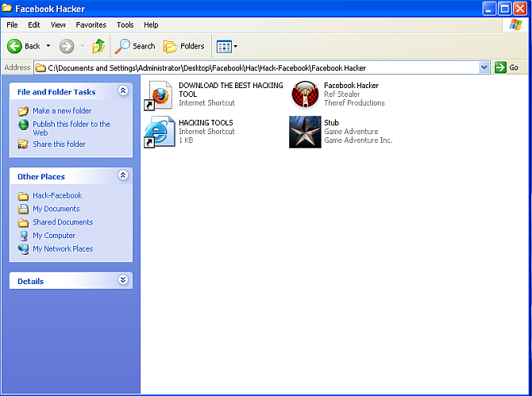
Task: Maximize the Facebook Hacker window
Action: [x=504, y=9]
